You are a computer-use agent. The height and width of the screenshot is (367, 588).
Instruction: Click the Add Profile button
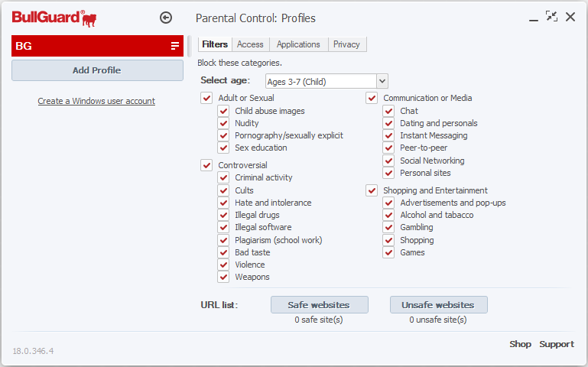pyautogui.click(x=97, y=70)
